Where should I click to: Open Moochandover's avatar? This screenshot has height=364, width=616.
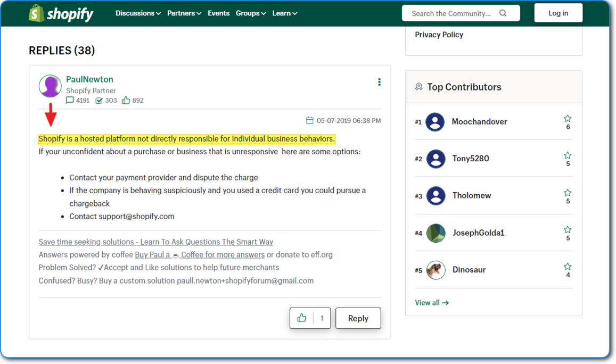(436, 122)
